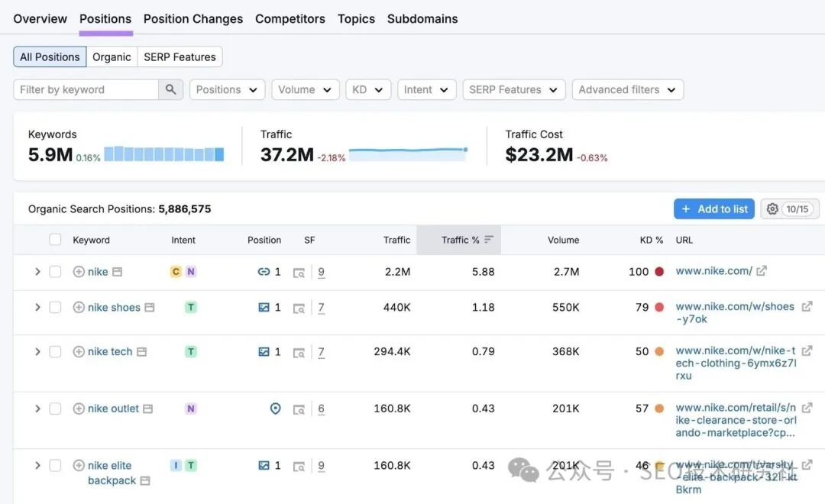Click the plus icon beside 'nike shoes' keyword
This screenshot has height=504, width=825.
[x=79, y=308]
